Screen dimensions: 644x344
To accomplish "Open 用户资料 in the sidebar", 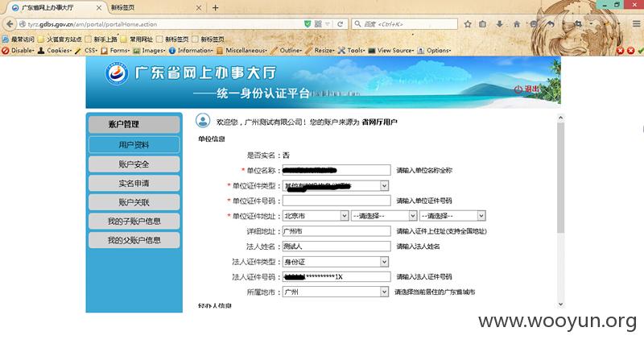I will pos(134,145).
